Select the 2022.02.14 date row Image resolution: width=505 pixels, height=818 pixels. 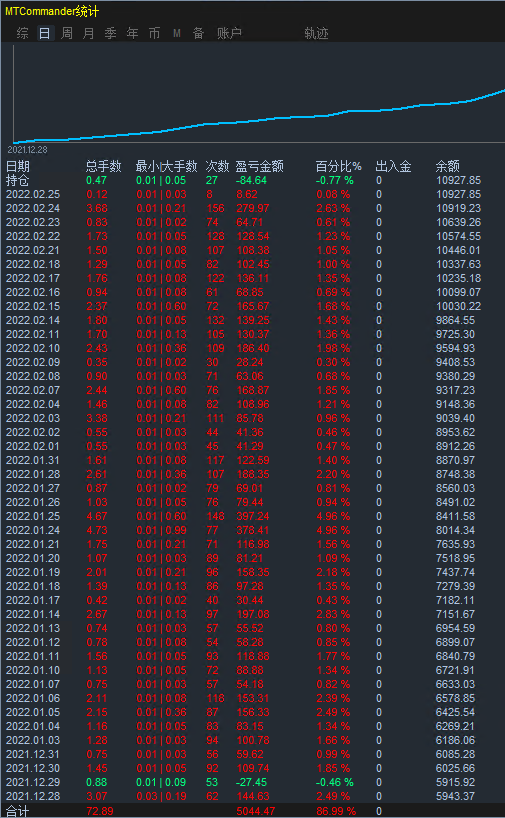pos(33,320)
